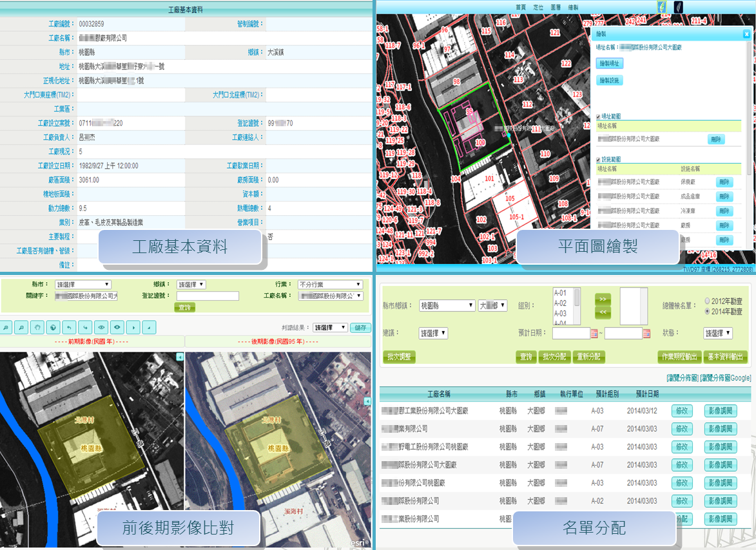Screen dimensions: 756x550
Task: Click the 批次分配 button
Action: pyautogui.click(x=554, y=357)
